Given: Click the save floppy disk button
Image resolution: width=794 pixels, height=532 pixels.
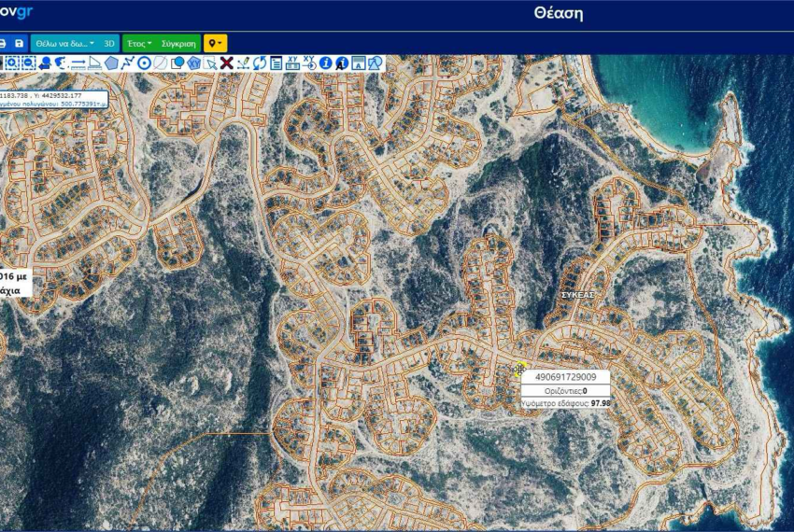Looking at the screenshot, I should [x=19, y=43].
